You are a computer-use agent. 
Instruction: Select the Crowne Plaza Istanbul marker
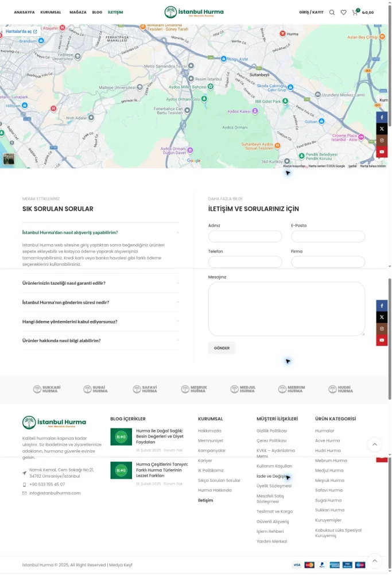click(x=361, y=137)
